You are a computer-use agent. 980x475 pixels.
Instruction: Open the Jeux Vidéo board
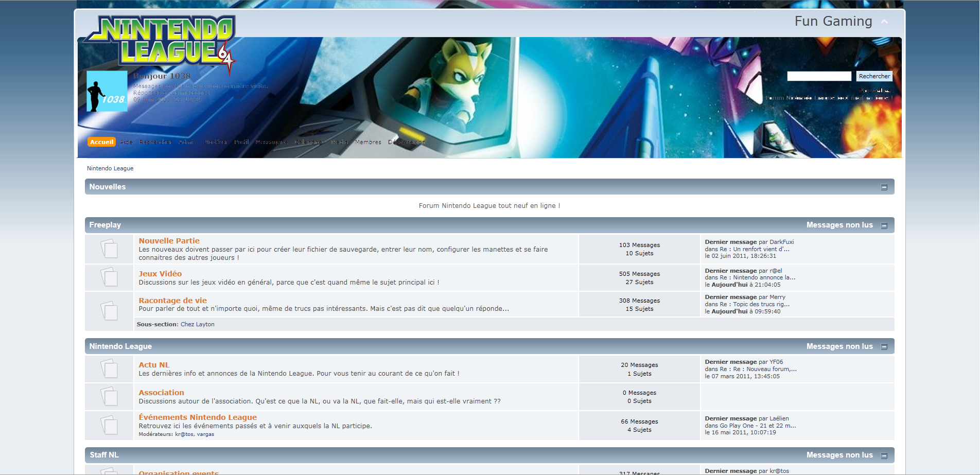point(160,274)
